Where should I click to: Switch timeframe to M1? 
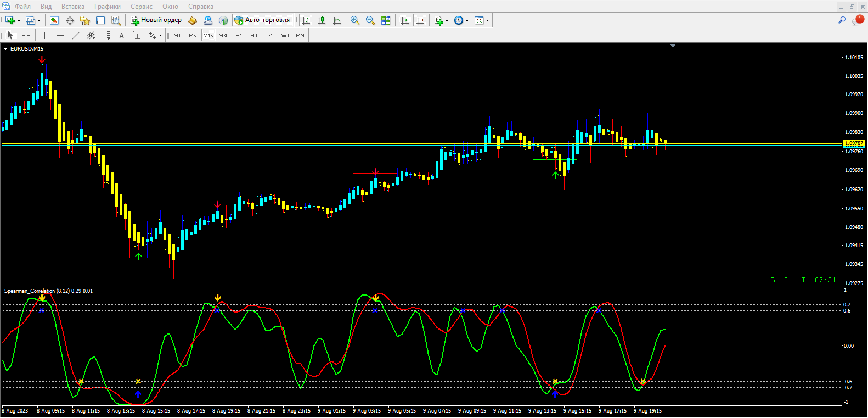click(177, 35)
